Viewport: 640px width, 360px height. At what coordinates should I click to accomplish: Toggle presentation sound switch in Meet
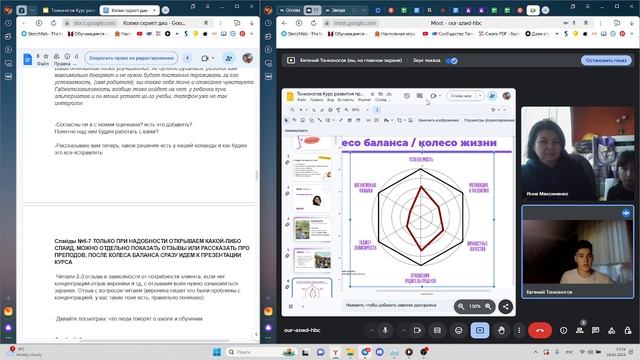tap(451, 60)
